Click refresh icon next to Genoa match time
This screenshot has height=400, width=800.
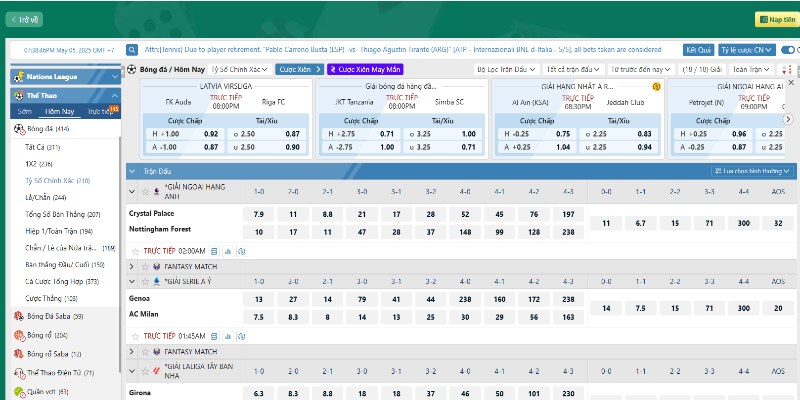(243, 335)
